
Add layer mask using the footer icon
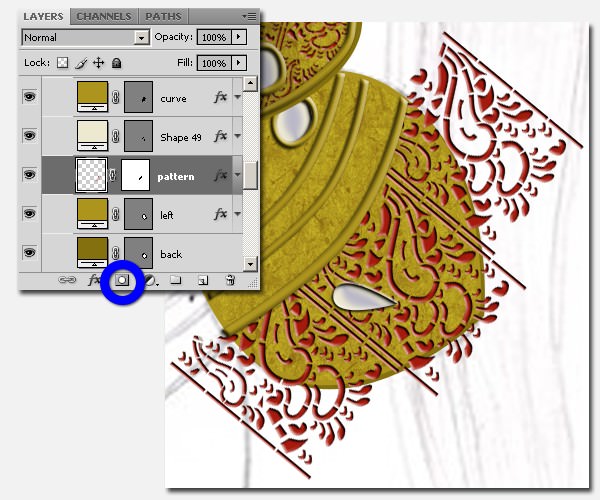pyautogui.click(x=122, y=280)
